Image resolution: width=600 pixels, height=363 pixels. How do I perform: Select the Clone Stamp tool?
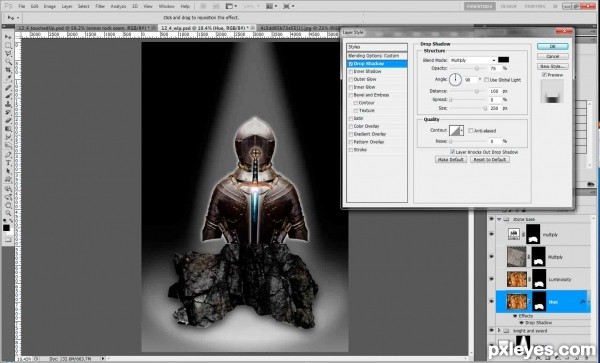[8, 104]
